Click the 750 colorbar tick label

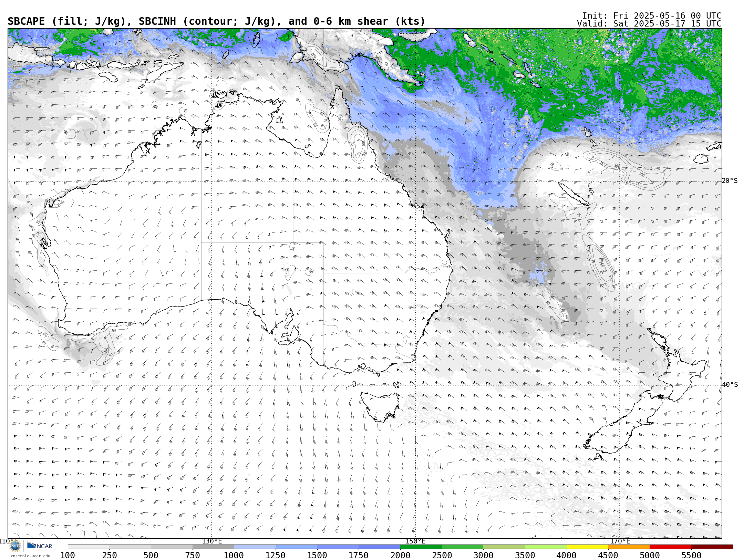193,555
